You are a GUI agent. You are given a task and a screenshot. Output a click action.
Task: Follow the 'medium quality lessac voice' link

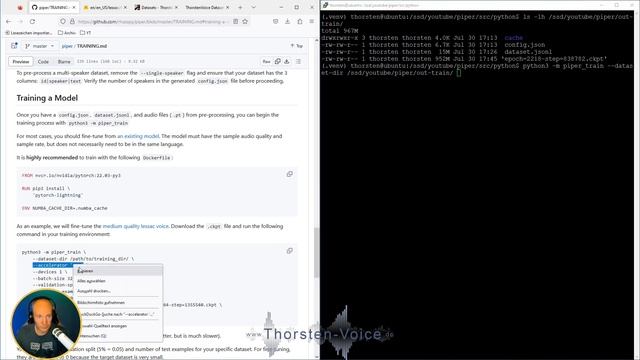136,226
